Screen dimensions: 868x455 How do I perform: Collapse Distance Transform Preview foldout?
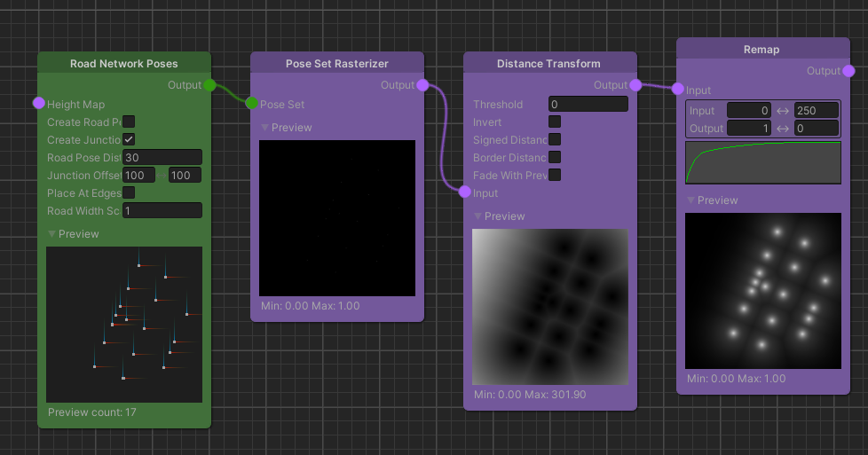[478, 216]
